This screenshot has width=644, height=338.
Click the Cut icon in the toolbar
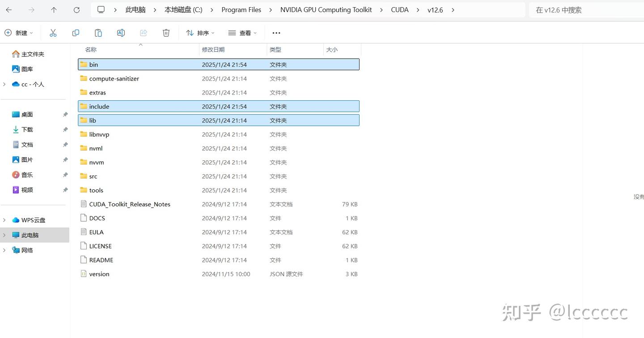click(53, 32)
